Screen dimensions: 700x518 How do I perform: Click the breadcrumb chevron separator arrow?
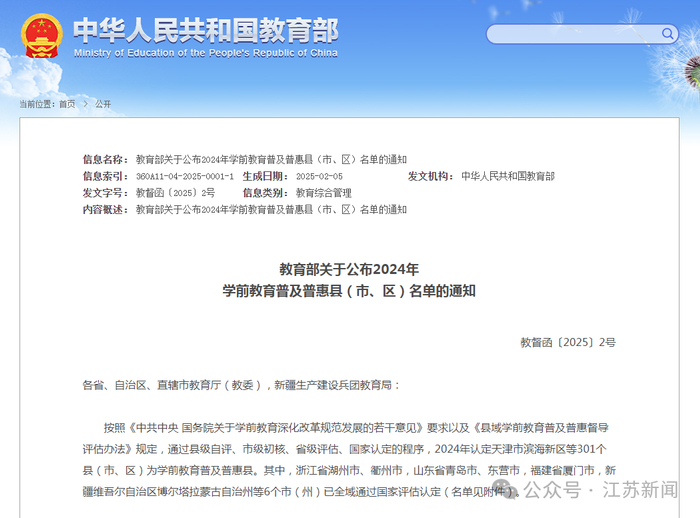[x=85, y=104]
